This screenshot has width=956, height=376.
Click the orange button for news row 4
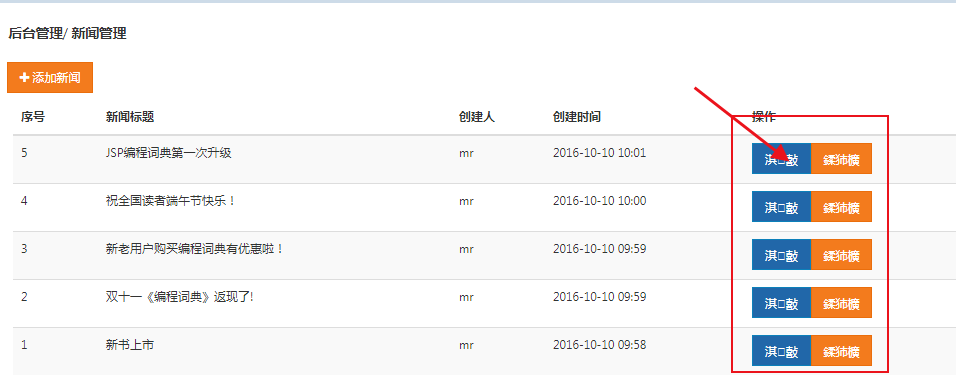pyautogui.click(x=841, y=207)
